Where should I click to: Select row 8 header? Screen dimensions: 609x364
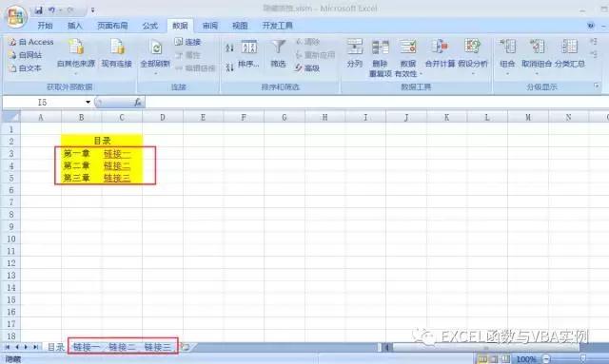click(x=10, y=214)
